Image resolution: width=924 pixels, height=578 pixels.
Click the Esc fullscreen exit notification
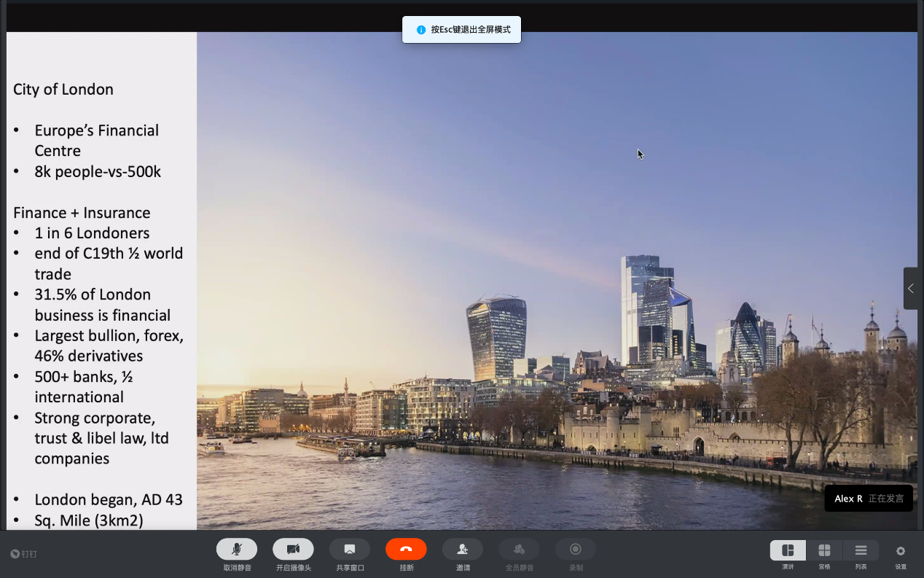tap(470, 30)
